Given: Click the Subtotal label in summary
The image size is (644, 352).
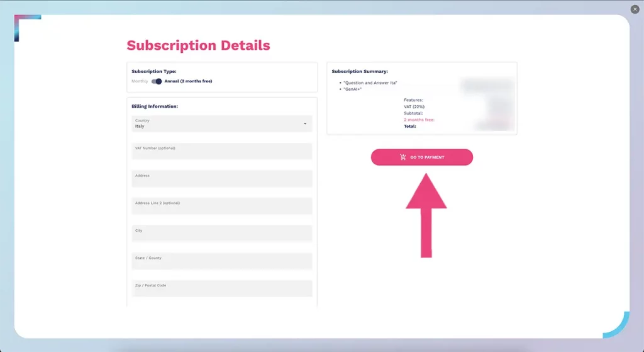Looking at the screenshot, I should pyautogui.click(x=413, y=113).
